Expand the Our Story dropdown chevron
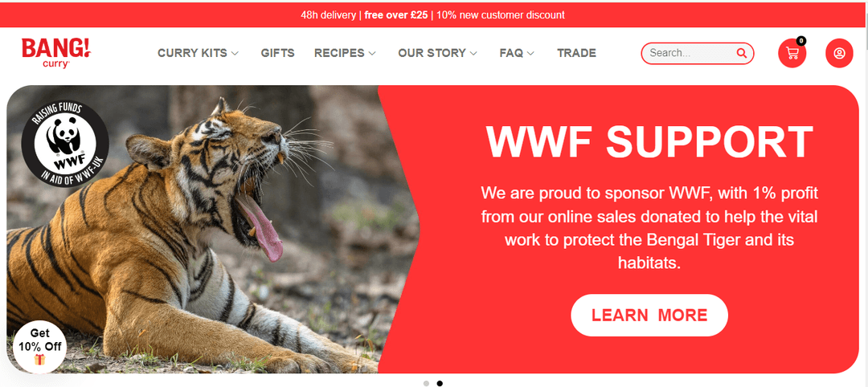The height and width of the screenshot is (387, 868). tap(473, 54)
